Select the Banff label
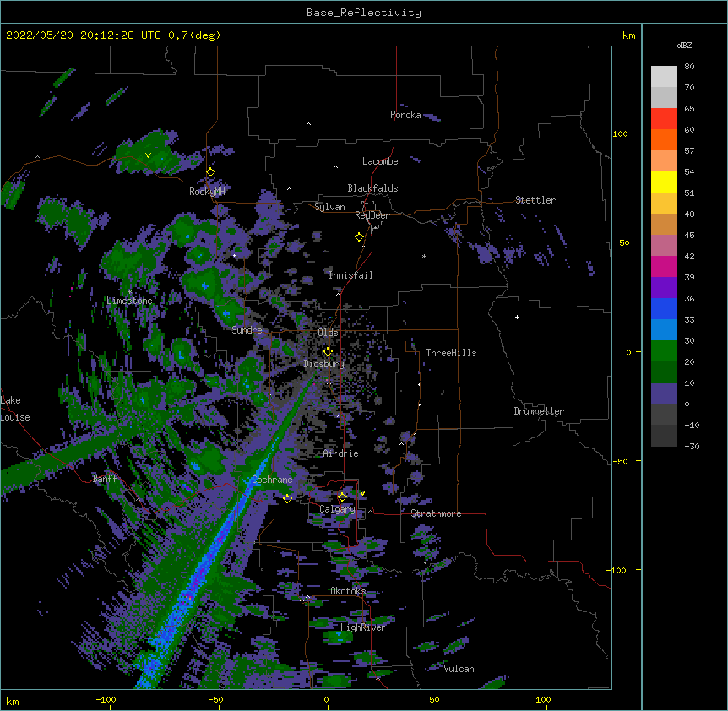 click(x=105, y=479)
